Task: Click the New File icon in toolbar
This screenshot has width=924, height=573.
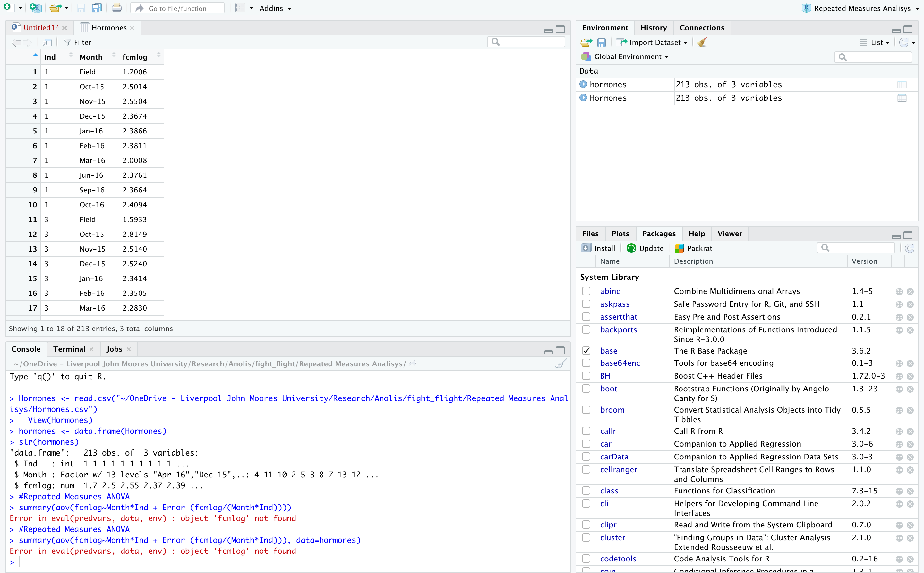Action: coord(7,8)
